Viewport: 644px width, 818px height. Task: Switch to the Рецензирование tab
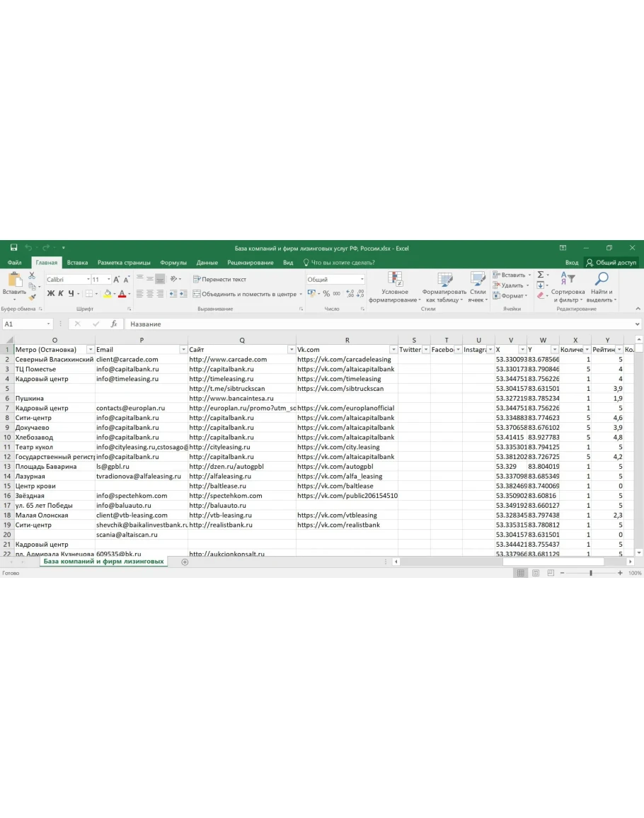coord(251,263)
